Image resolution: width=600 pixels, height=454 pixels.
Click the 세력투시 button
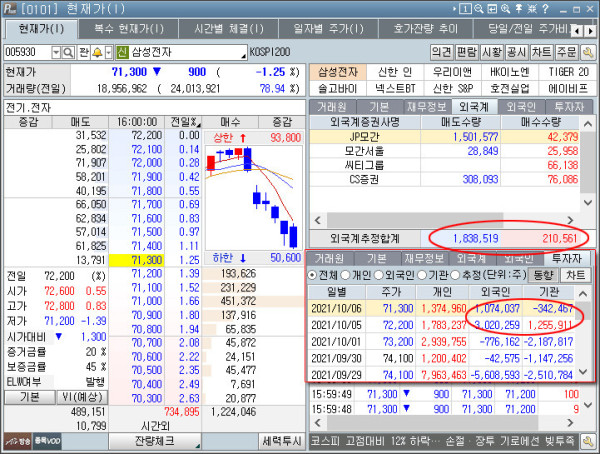pos(282,441)
